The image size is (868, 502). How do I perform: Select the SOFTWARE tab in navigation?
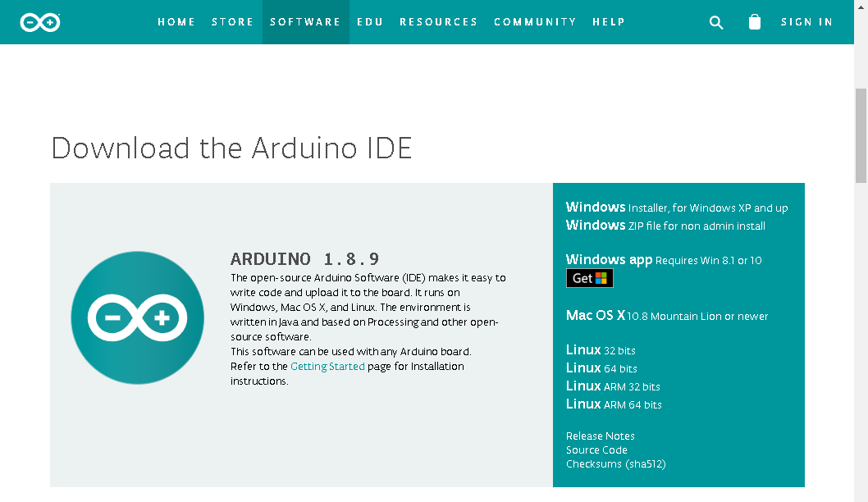[305, 22]
